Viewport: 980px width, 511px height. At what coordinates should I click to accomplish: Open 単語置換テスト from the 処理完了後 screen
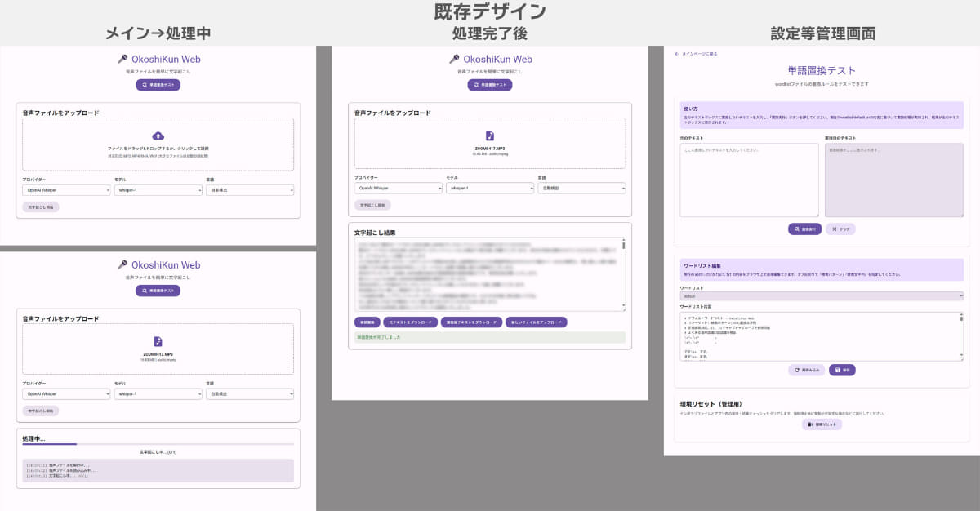pos(490,85)
